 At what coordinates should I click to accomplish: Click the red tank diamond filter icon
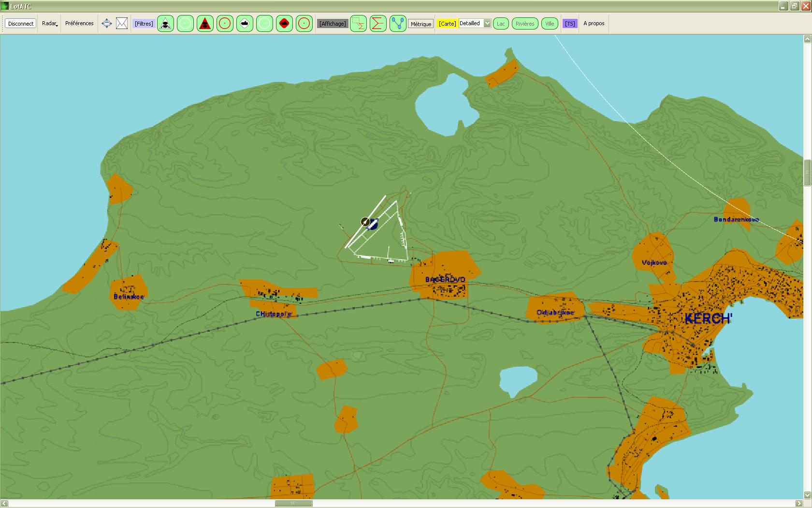tap(284, 23)
